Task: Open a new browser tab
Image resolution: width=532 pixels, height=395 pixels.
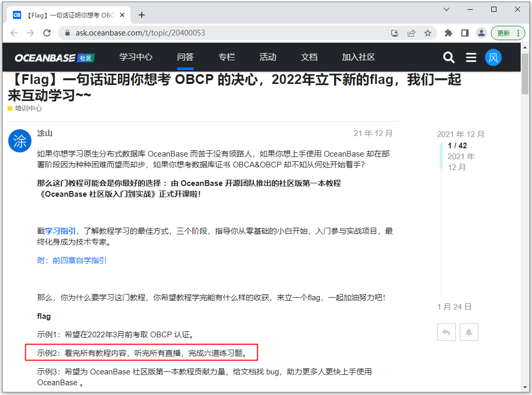Action: click(x=142, y=15)
